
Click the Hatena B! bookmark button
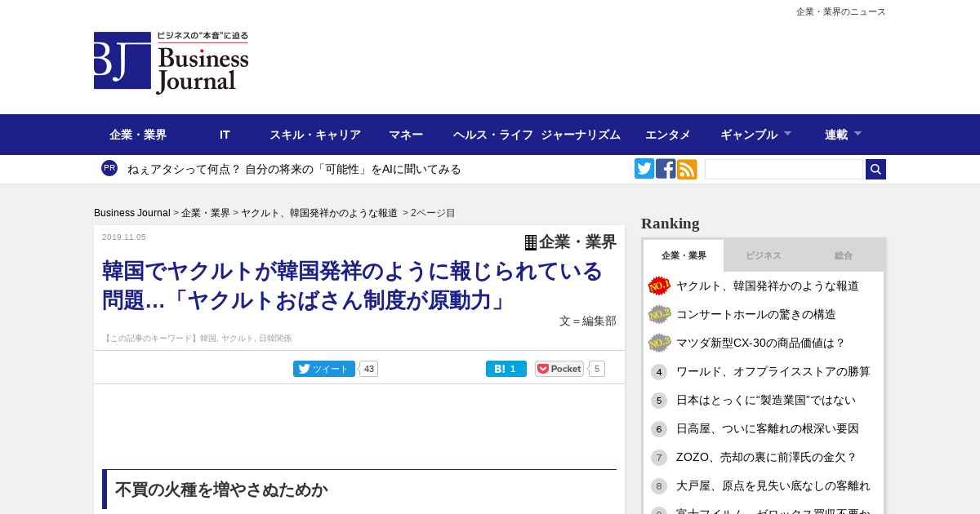coord(506,369)
